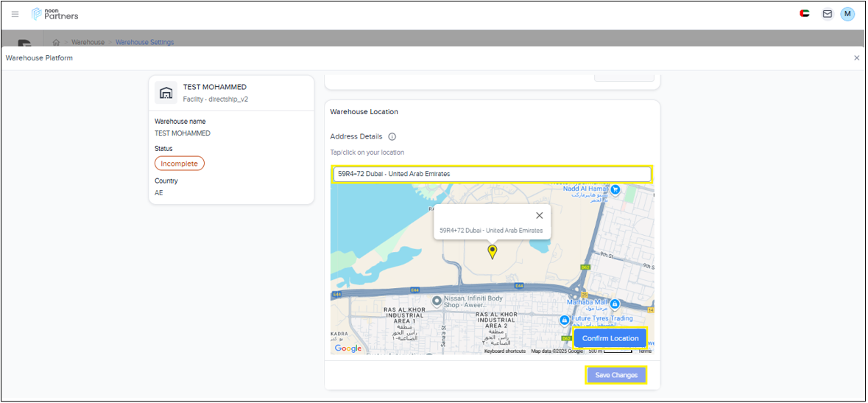Click Nissan Infiniti Body Shop map marker

pos(437,301)
